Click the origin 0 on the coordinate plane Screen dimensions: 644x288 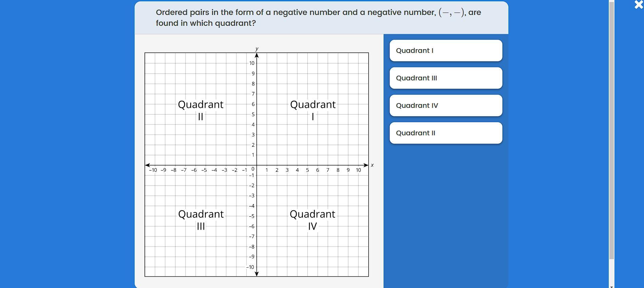click(x=253, y=169)
